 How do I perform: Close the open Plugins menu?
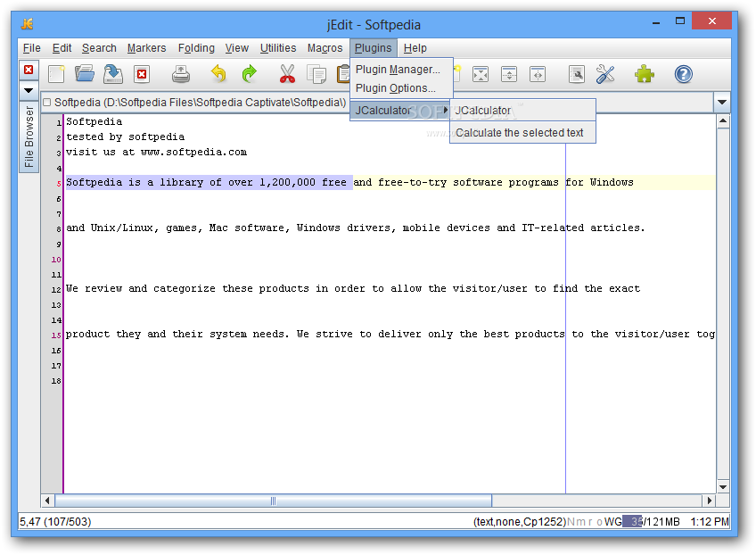(x=374, y=48)
